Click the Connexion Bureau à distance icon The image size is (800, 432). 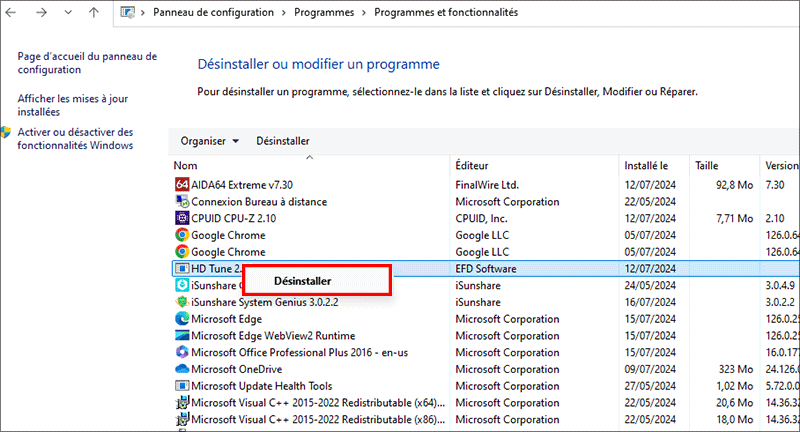[182, 201]
